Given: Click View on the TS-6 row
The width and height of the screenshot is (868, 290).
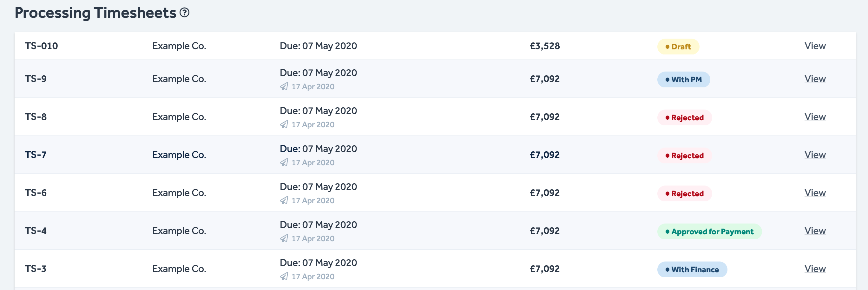Looking at the screenshot, I should tap(815, 193).
